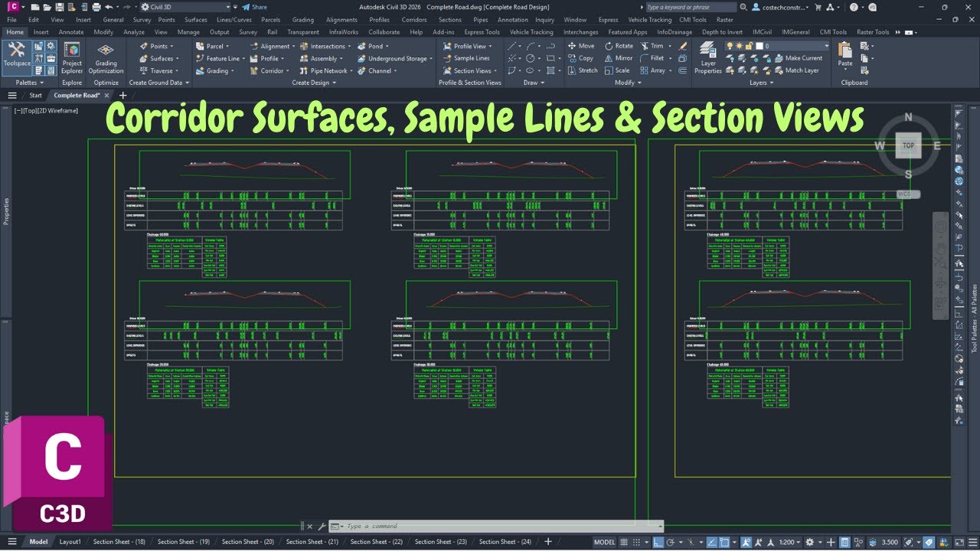The image size is (980, 551).
Task: Toggle snap mode in status bar
Action: 636,542
